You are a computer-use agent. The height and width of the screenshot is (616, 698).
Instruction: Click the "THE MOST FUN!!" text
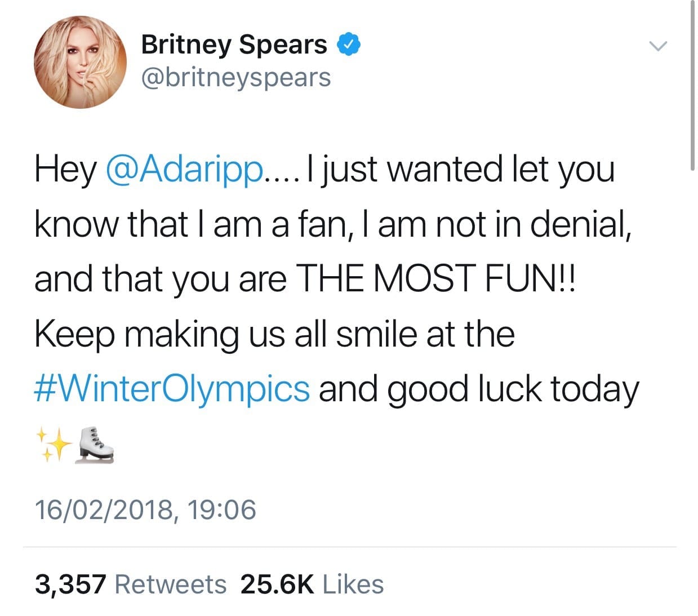(x=435, y=278)
